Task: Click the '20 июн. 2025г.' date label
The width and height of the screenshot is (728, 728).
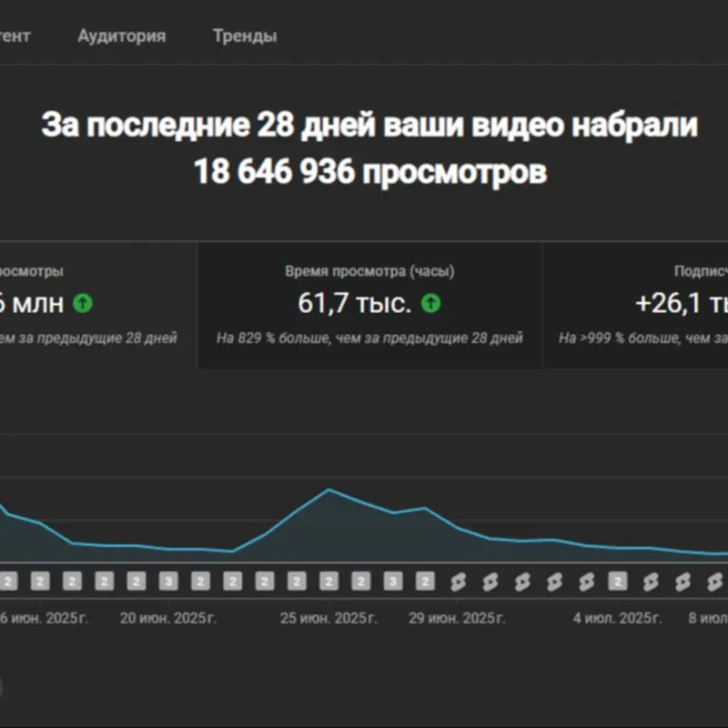Action: click(168, 618)
